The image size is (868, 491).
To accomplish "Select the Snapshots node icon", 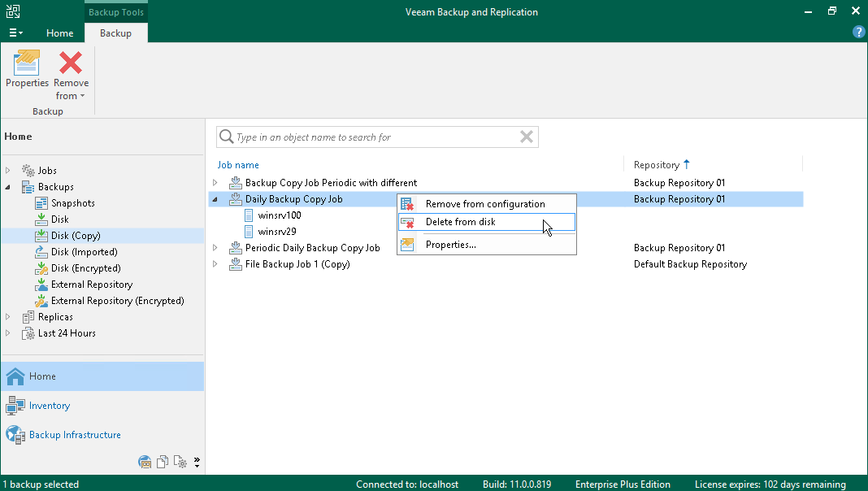I will (x=41, y=203).
